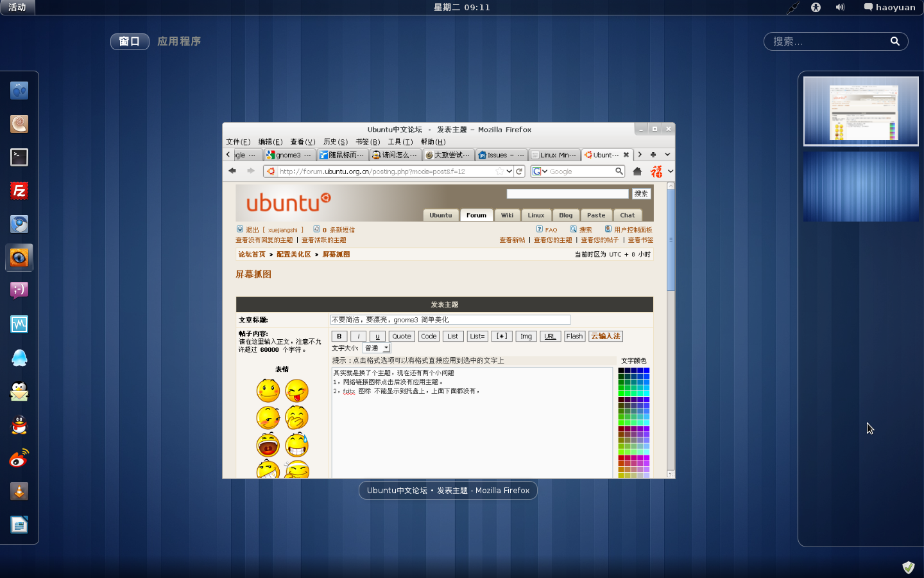Switch to the Issues browser tab
Viewport: 924px width, 578px height.
[x=501, y=155]
